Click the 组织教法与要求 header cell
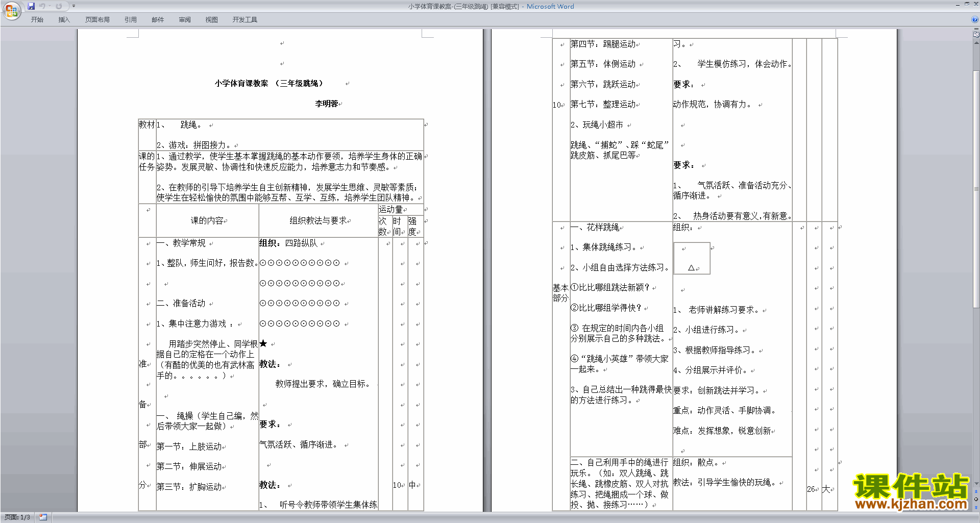 pyautogui.click(x=318, y=220)
